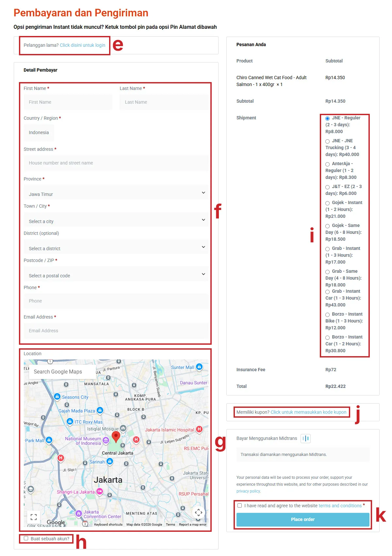The width and height of the screenshot is (392, 556).
Task: Click the Place order button
Action: (x=303, y=519)
